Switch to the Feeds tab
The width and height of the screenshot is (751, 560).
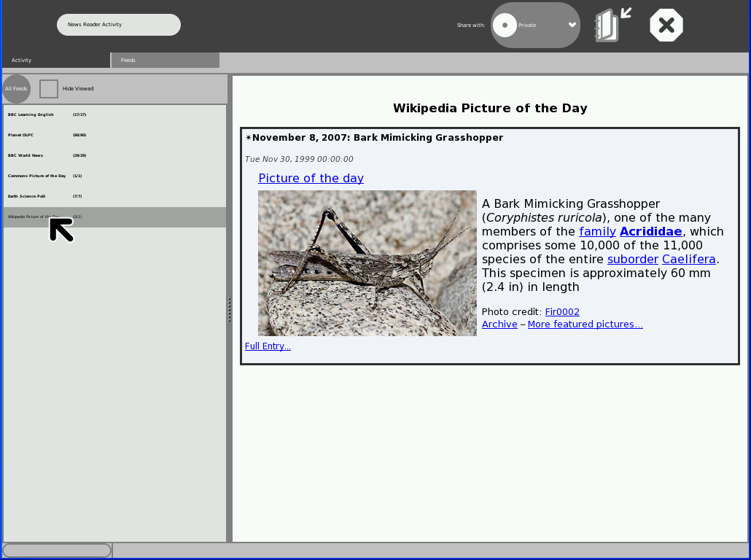tap(166, 61)
